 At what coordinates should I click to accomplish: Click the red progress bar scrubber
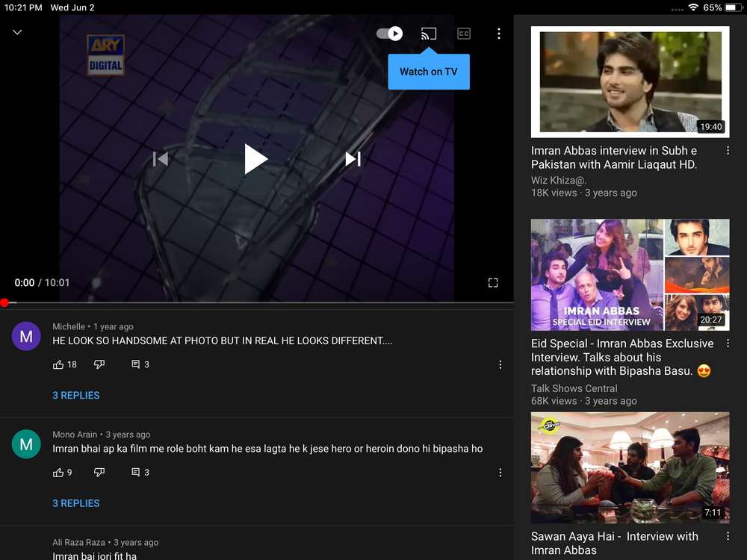pyautogui.click(x=4, y=302)
